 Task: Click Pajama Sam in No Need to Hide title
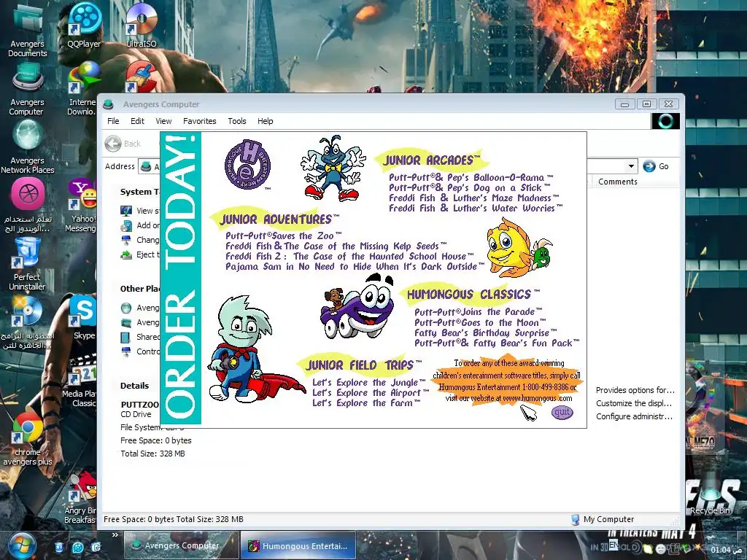tap(355, 266)
